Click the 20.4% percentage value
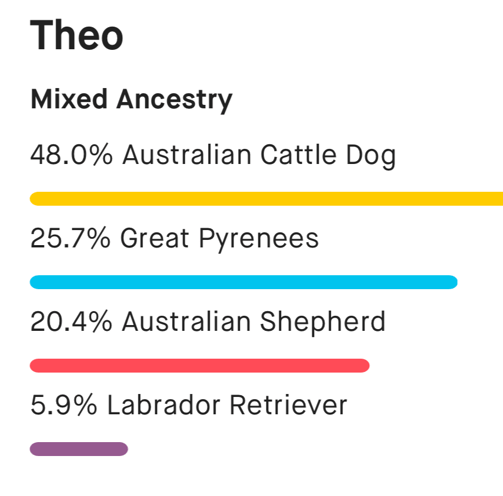 tap(71, 322)
